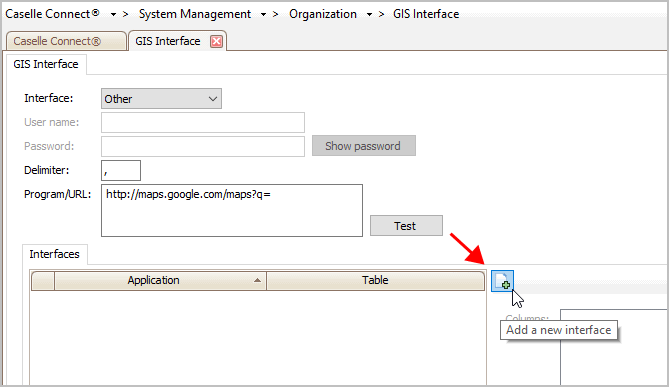The width and height of the screenshot is (669, 387).
Task: Click the GIS Interface breadcrumb label
Action: [x=426, y=14]
